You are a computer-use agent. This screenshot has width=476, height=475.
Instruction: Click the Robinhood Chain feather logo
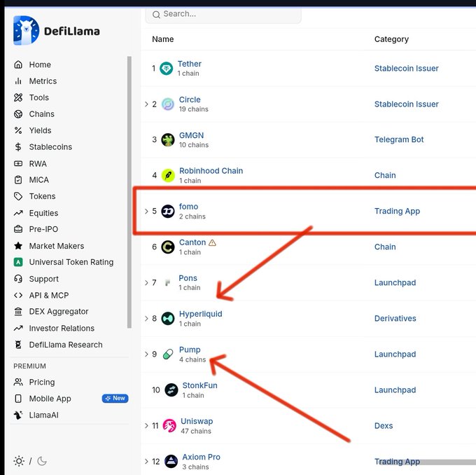tap(168, 175)
